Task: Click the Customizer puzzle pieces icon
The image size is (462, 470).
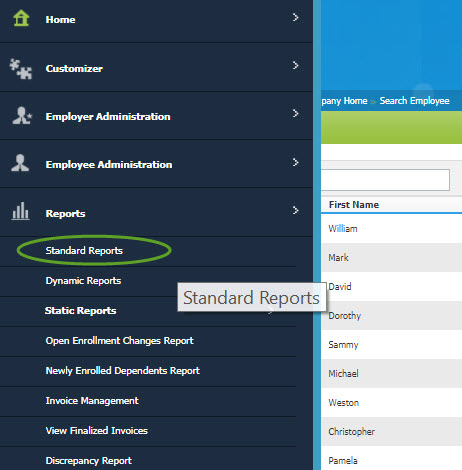Action: [21, 69]
